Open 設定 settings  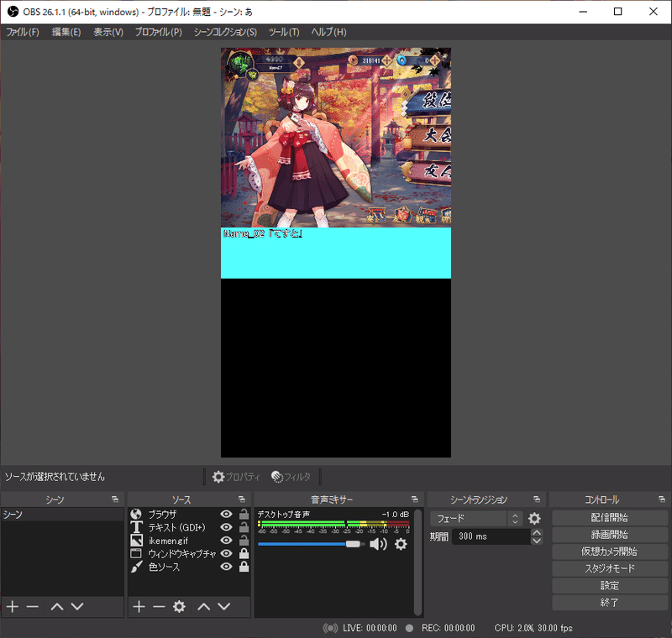(x=610, y=586)
